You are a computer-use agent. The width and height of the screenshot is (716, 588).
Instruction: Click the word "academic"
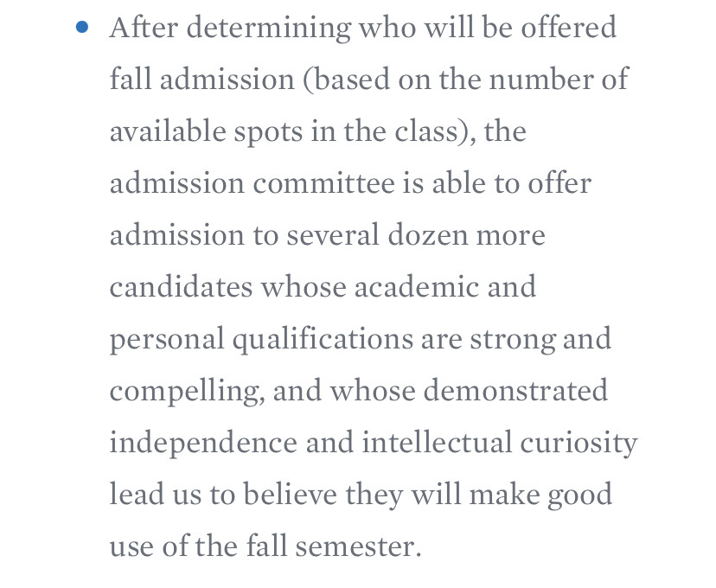pyautogui.click(x=417, y=287)
